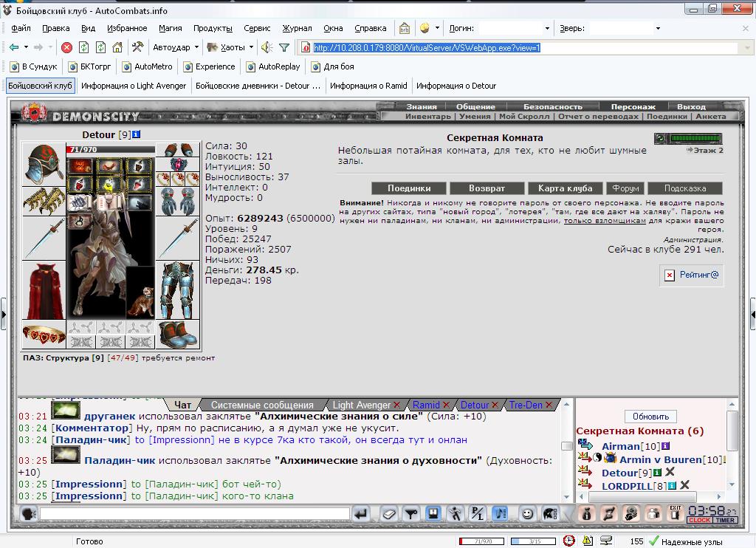
Task: Click the X mark beside LORDPILL[8]
Action: pos(684,484)
